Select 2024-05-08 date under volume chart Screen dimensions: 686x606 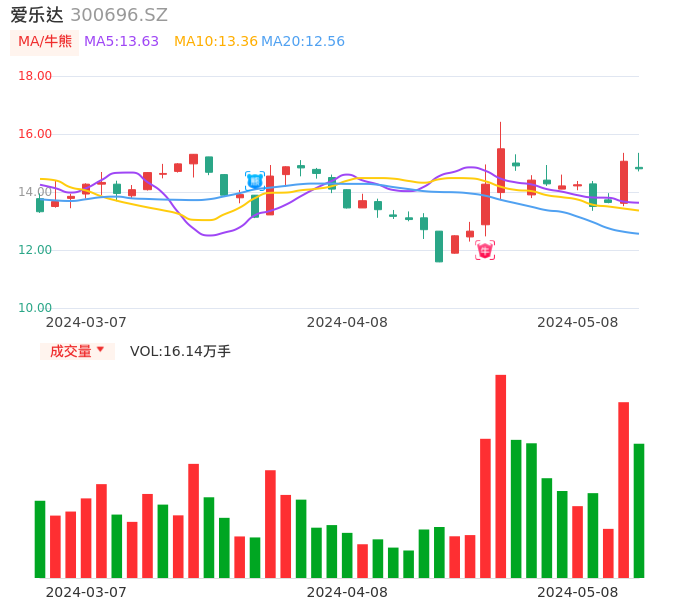pos(577,592)
